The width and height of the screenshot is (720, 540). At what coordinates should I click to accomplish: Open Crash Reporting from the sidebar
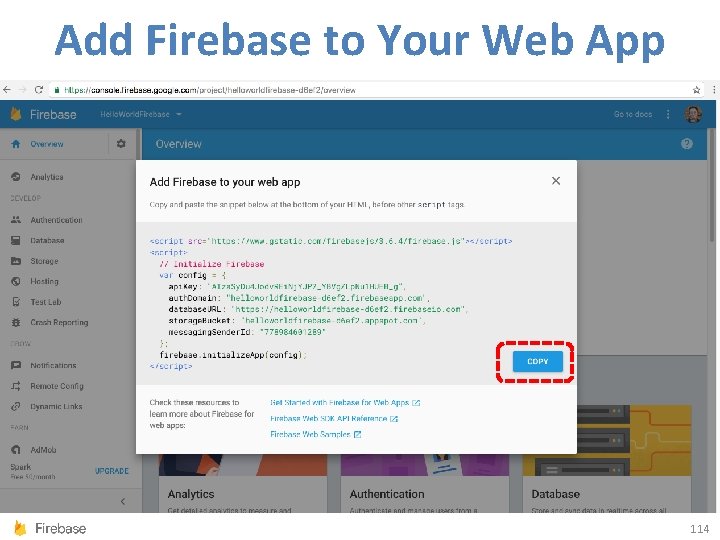click(x=59, y=322)
